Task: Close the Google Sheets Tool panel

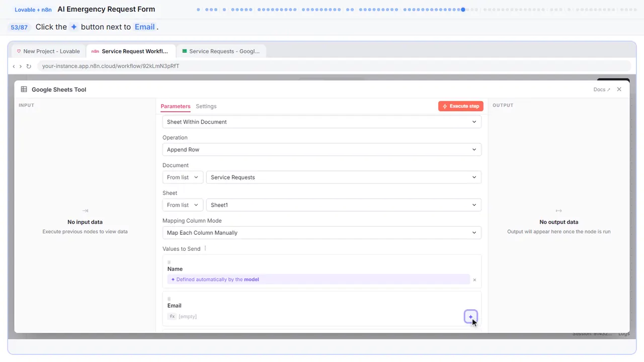Action: coord(619,89)
